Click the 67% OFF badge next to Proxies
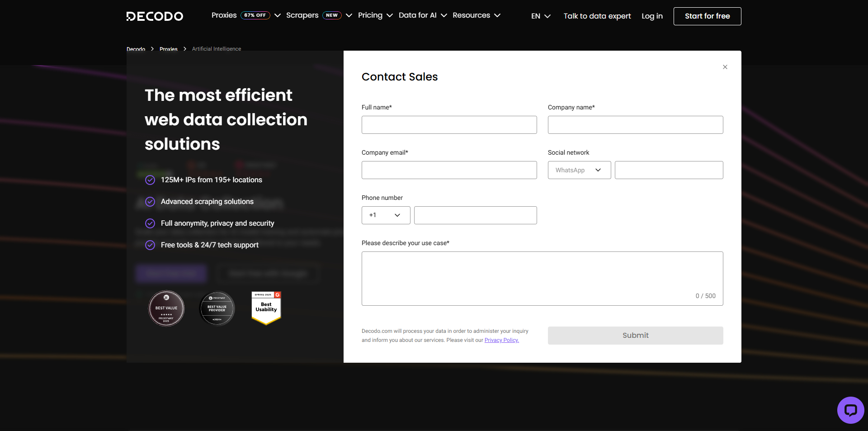This screenshot has height=431, width=868. pyautogui.click(x=255, y=15)
